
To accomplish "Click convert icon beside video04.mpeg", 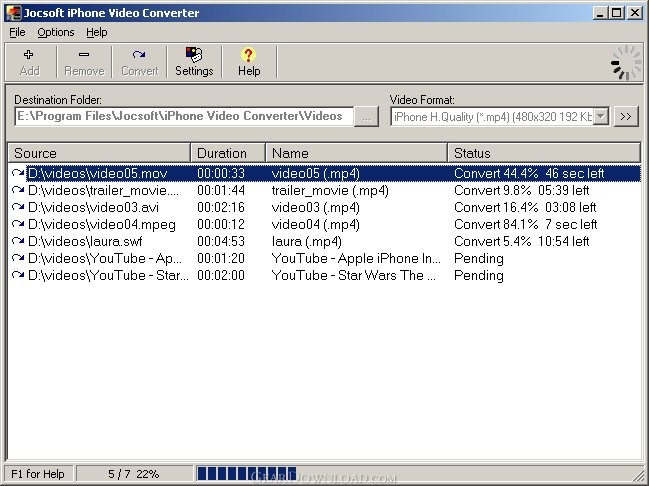I will pyautogui.click(x=18, y=224).
